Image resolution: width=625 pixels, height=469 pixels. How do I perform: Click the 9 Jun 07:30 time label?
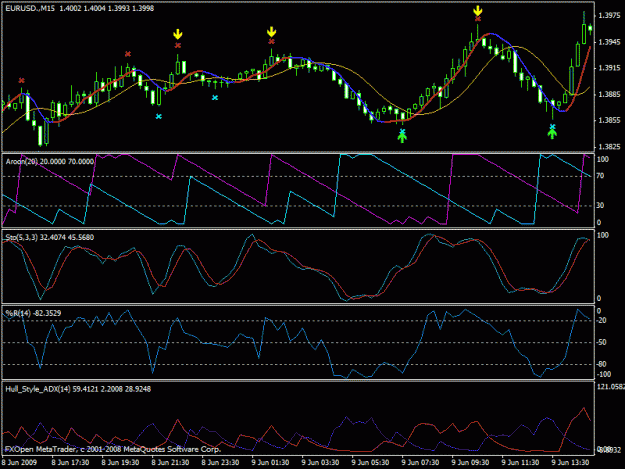pos(421,463)
